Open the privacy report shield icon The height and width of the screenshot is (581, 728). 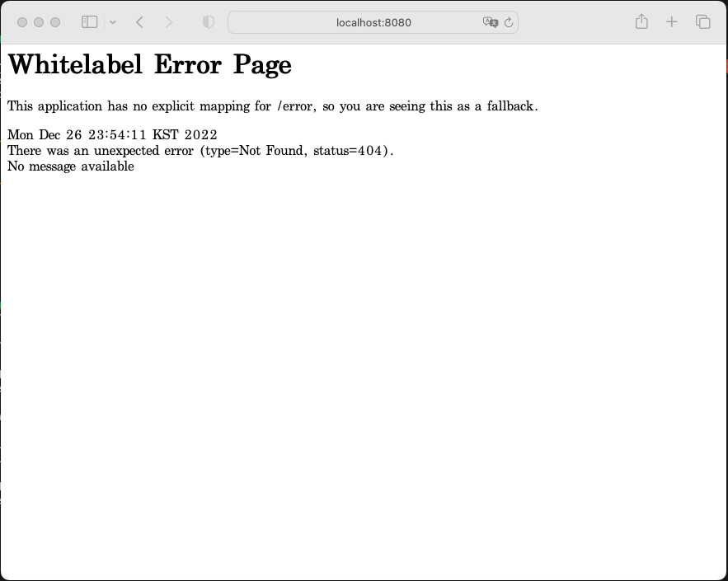click(x=209, y=21)
